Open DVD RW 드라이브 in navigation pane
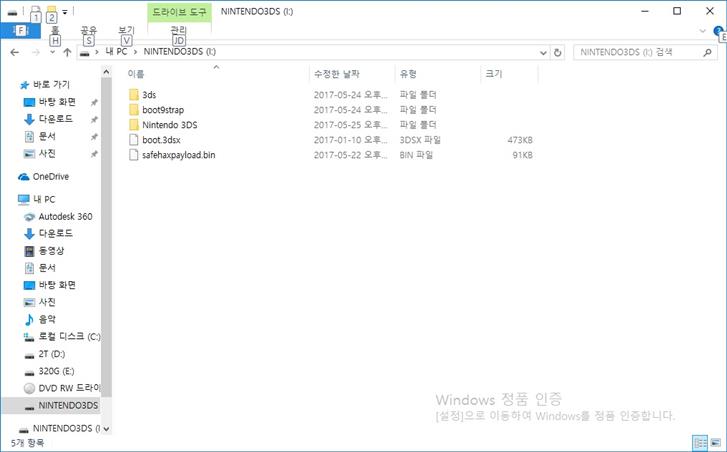The image size is (727, 452). click(69, 388)
